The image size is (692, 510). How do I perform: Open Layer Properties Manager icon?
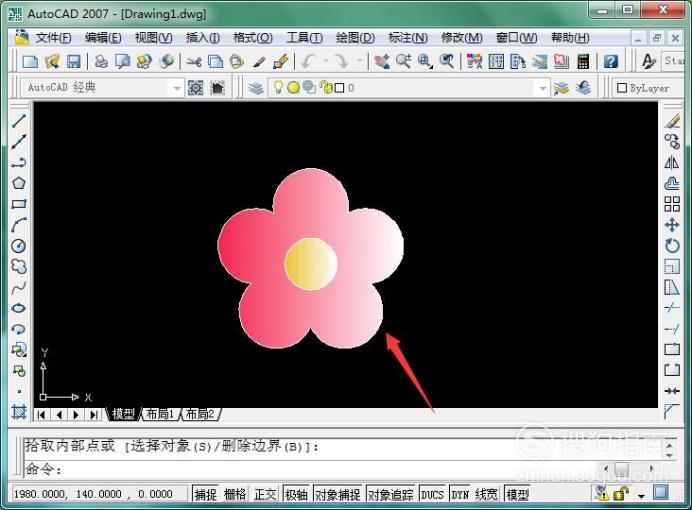pos(256,88)
